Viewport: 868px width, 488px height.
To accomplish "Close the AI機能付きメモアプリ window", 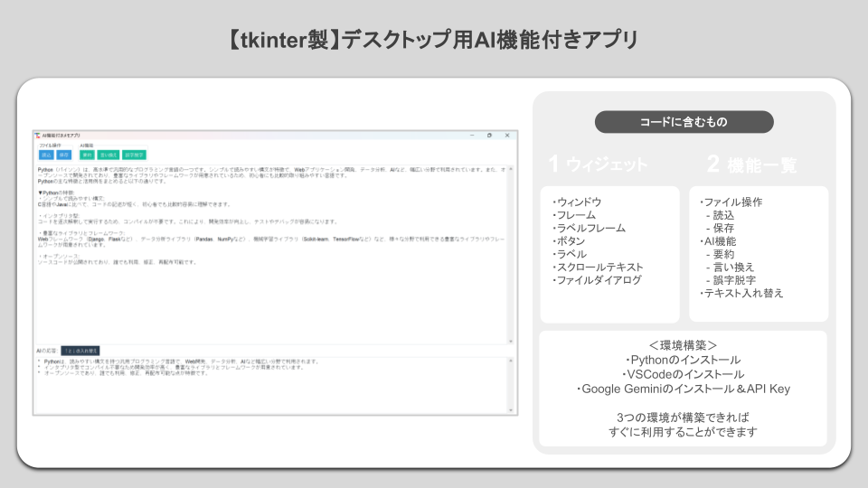I will [x=507, y=135].
